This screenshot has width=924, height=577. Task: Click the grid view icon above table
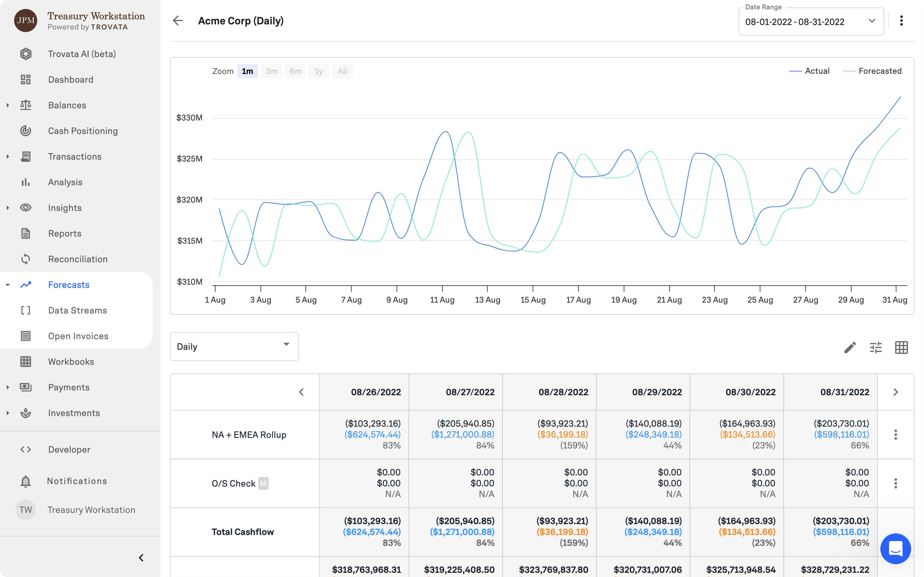(x=901, y=347)
